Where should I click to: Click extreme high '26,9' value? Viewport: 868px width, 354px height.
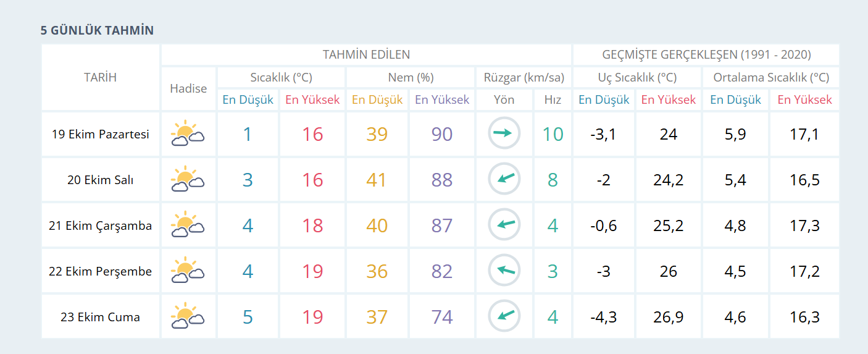[669, 317]
